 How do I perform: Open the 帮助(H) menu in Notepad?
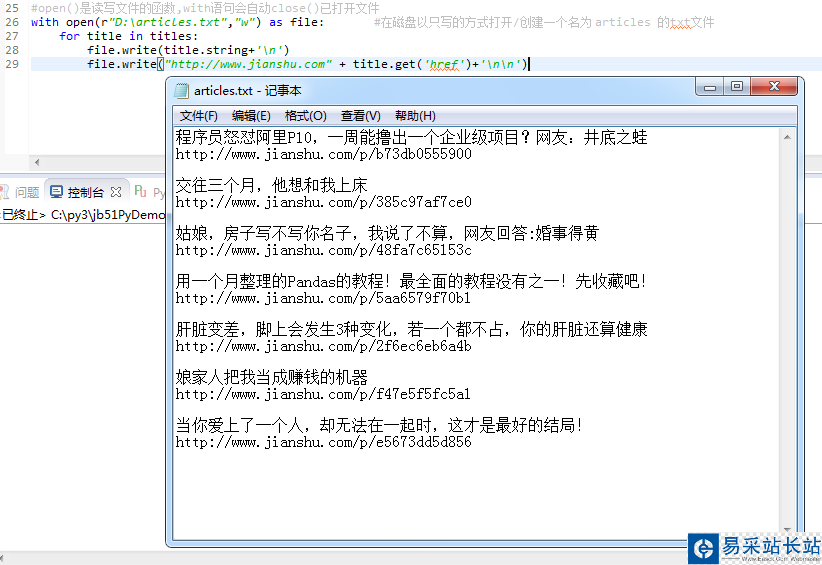click(415, 116)
